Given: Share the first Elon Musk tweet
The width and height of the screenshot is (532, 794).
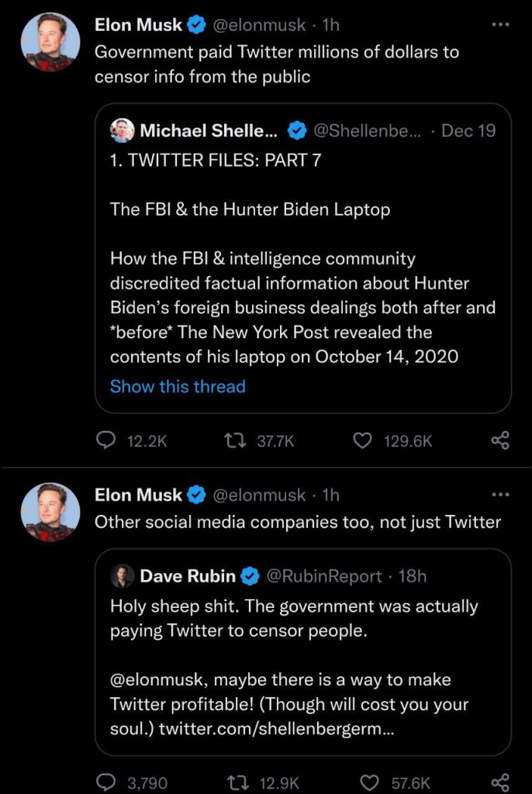Looking at the screenshot, I should point(500,440).
